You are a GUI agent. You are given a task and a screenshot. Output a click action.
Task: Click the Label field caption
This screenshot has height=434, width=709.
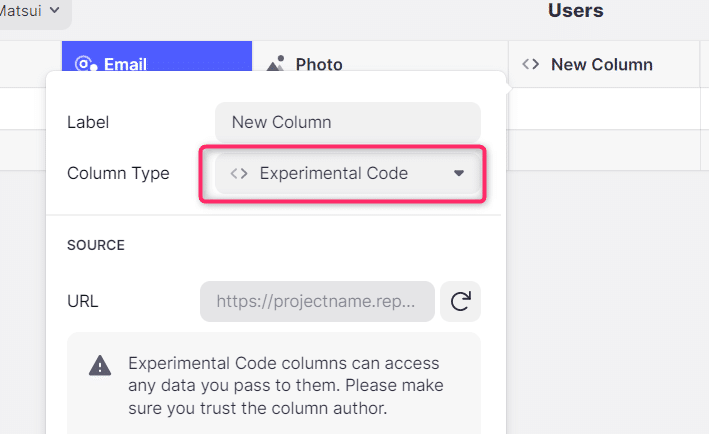pyautogui.click(x=88, y=122)
